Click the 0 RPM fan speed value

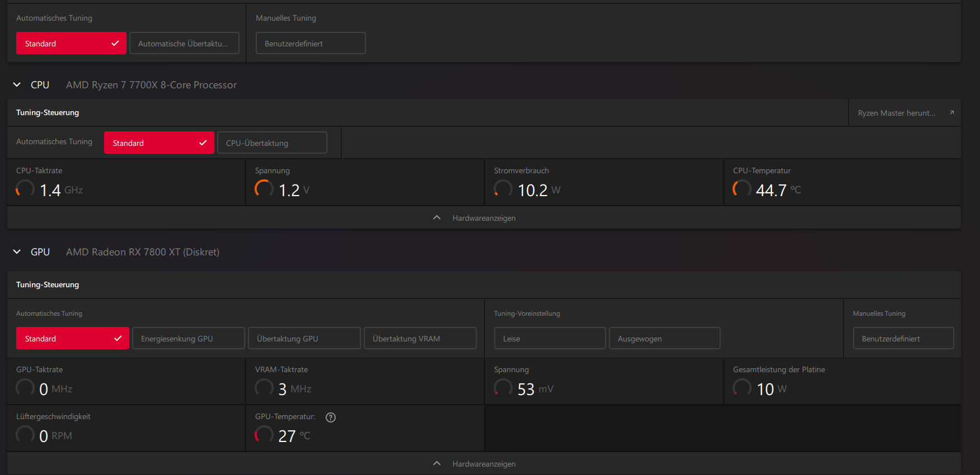coord(55,436)
